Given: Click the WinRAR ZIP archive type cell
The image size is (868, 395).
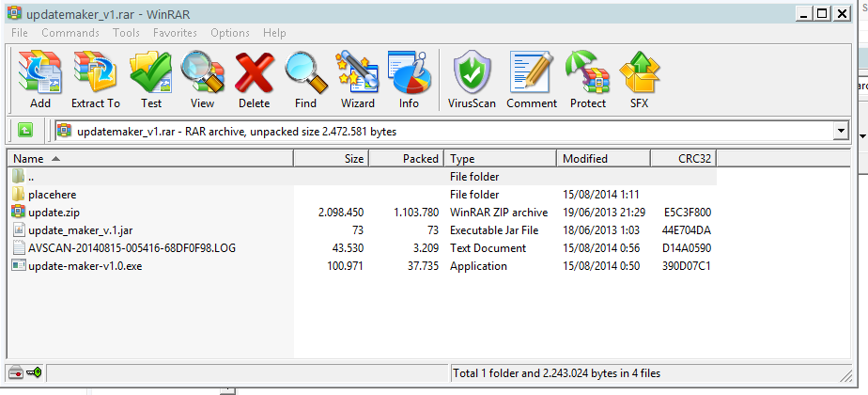Looking at the screenshot, I should 499,213.
